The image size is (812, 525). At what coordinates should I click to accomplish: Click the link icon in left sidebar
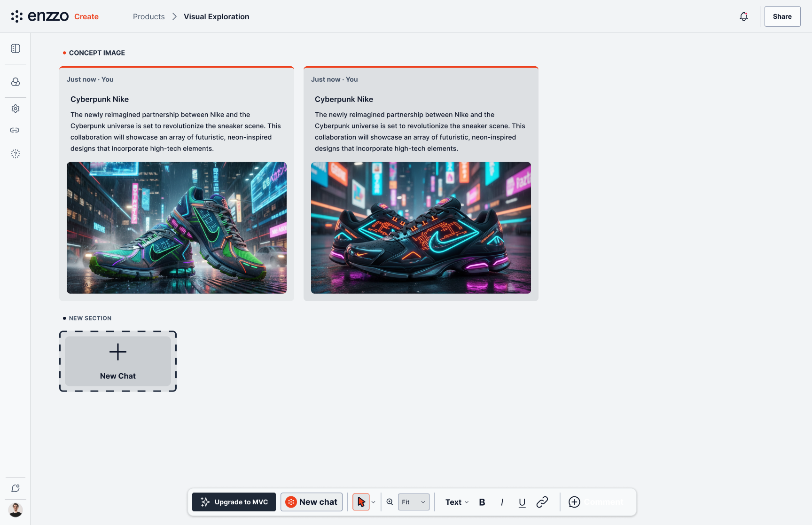tap(15, 130)
